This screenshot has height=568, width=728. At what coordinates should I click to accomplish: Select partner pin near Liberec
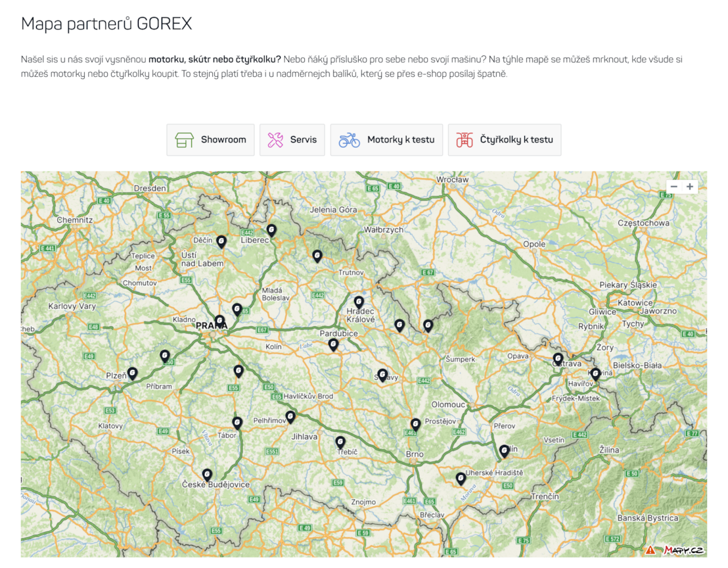click(271, 230)
